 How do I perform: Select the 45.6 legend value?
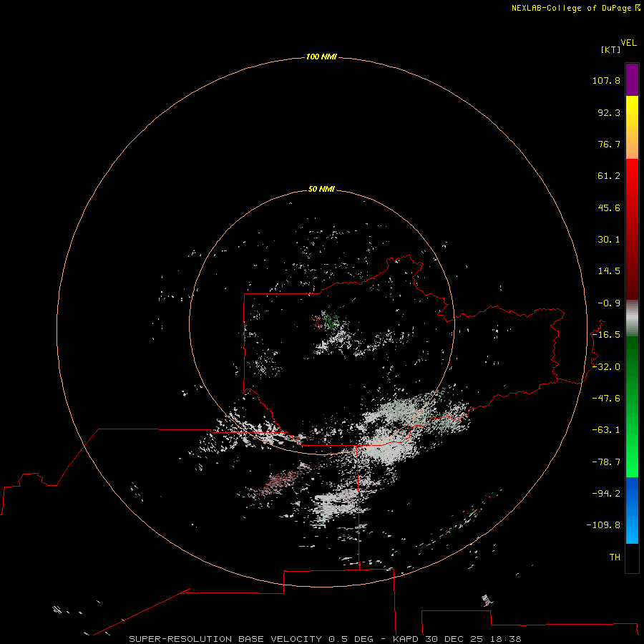click(x=609, y=208)
